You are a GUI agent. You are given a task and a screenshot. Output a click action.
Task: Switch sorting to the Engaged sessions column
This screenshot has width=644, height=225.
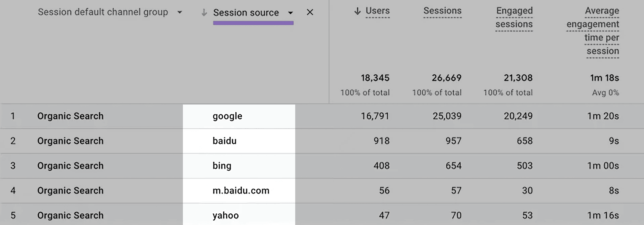click(514, 18)
